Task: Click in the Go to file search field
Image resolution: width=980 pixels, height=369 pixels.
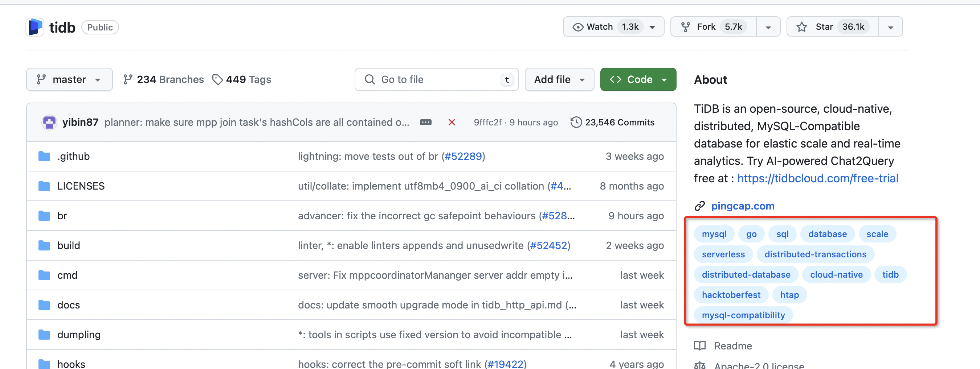Action: click(x=436, y=79)
